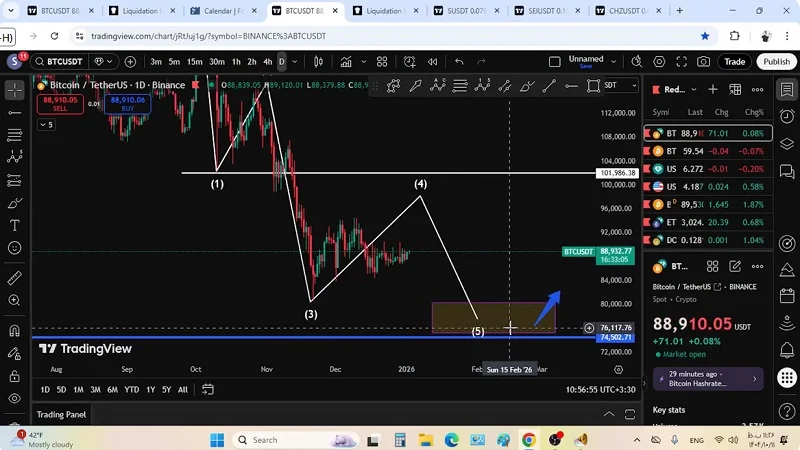Take a chart snapshot with camera icon
This screenshot has width=800, height=450.
703,62
